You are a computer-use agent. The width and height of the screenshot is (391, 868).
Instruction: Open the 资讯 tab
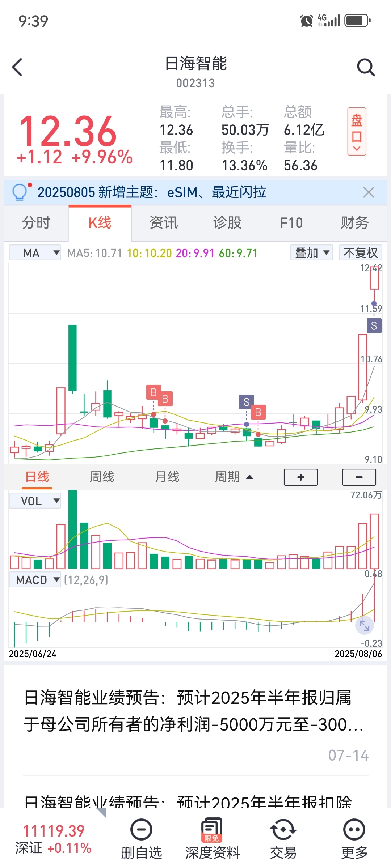(164, 222)
